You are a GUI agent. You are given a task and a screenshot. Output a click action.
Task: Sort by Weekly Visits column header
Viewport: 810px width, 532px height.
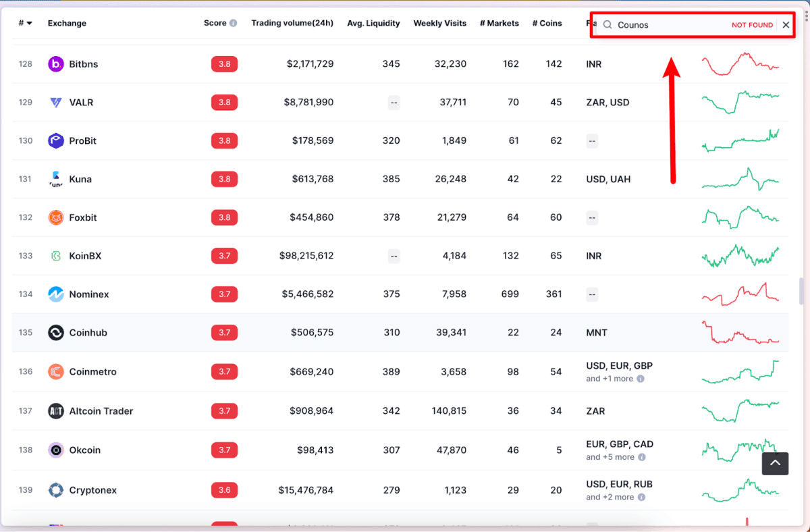click(439, 23)
